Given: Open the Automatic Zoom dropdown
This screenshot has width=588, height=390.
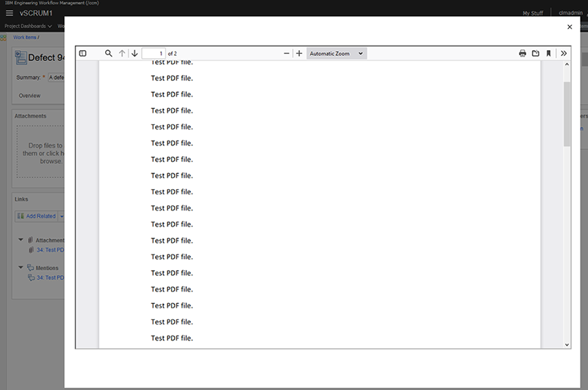Looking at the screenshot, I should tap(336, 54).
